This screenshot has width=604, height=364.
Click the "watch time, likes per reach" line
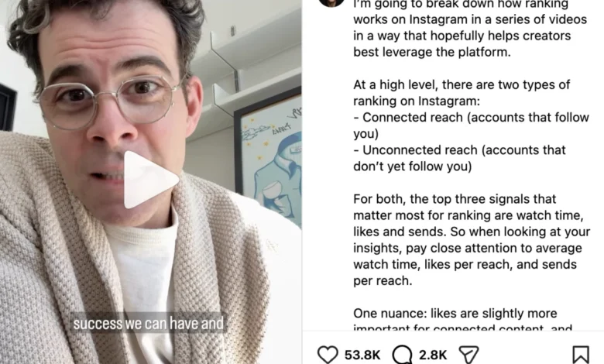tap(465, 264)
